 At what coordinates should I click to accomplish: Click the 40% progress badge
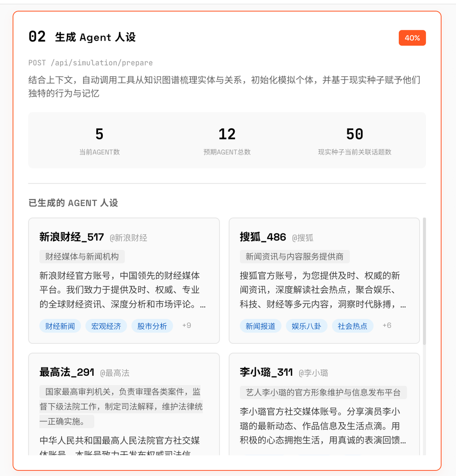[412, 38]
